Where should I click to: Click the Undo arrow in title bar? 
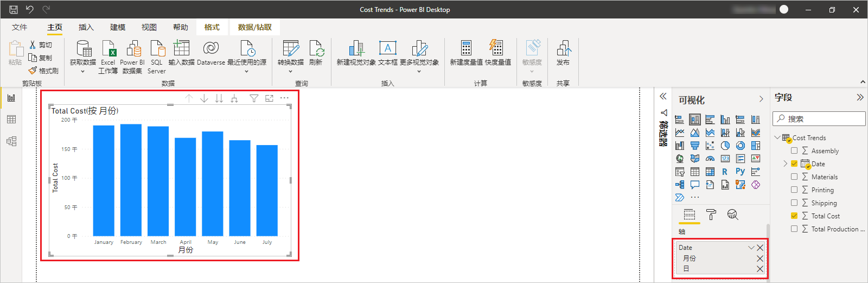coord(30,9)
